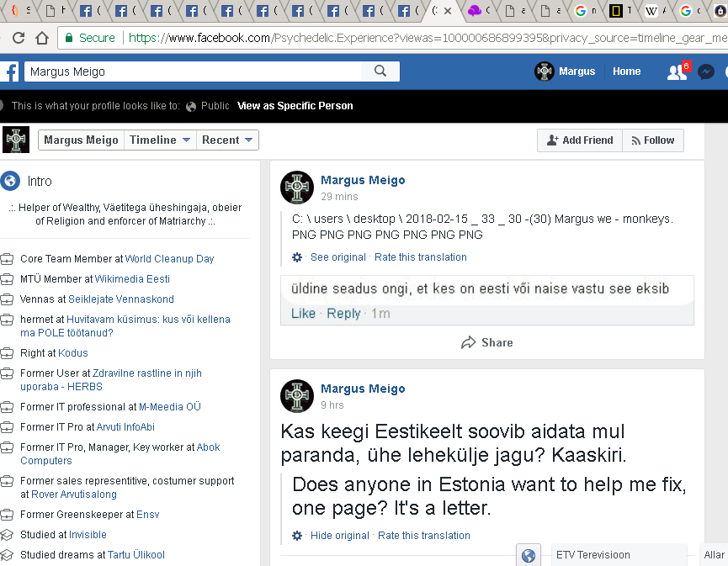Open the Timeline dropdown
Viewport: 728px width, 566px height.
[160, 140]
